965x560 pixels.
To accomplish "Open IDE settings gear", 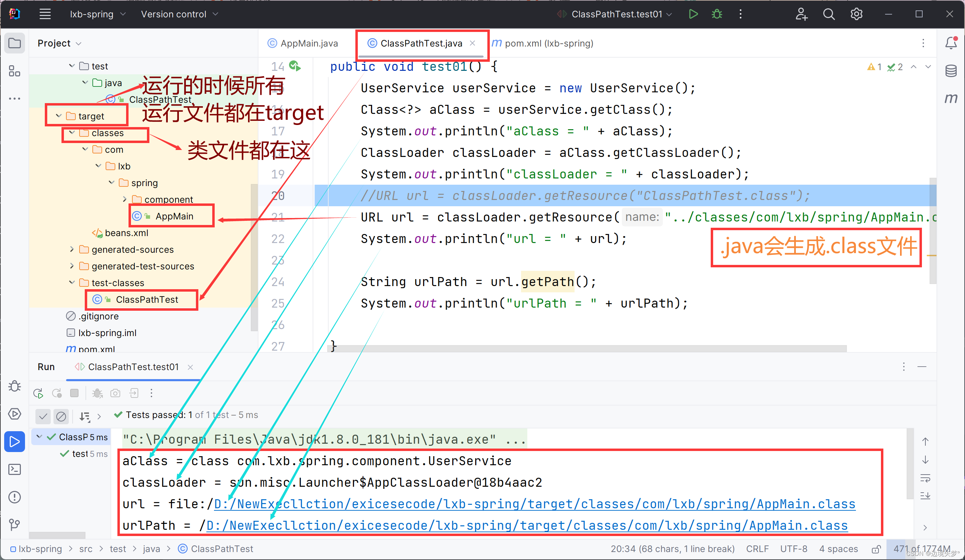I will pos(857,14).
